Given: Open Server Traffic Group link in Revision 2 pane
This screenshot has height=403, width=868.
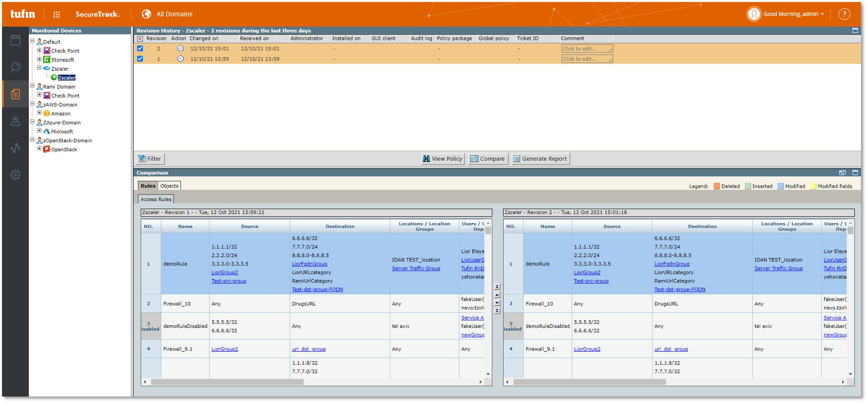Looking at the screenshot, I should (x=779, y=269).
